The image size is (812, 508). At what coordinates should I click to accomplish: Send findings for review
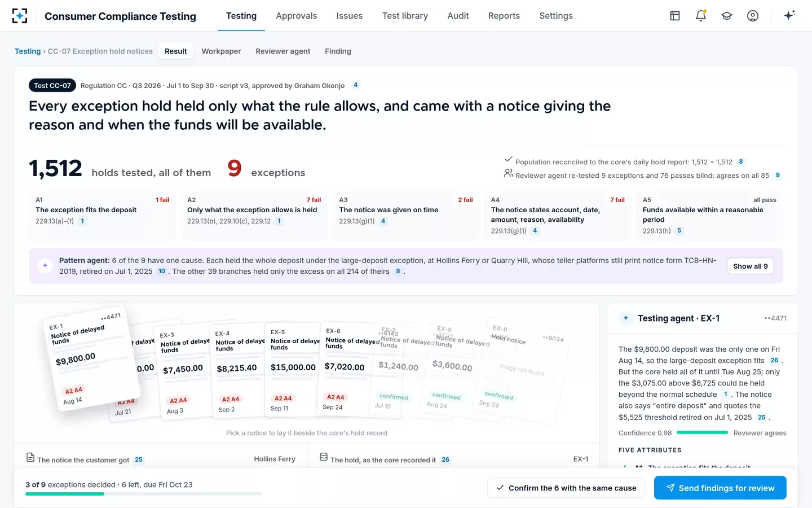coord(720,488)
